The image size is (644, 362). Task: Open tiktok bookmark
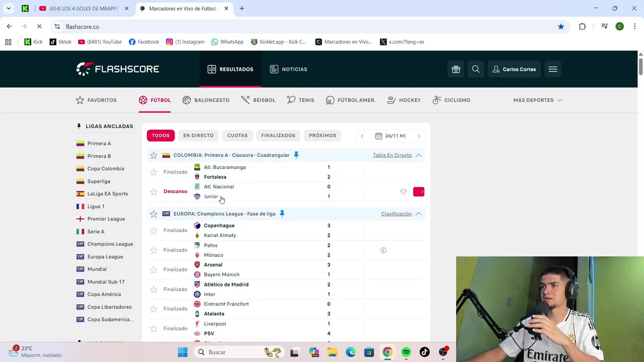60,42
